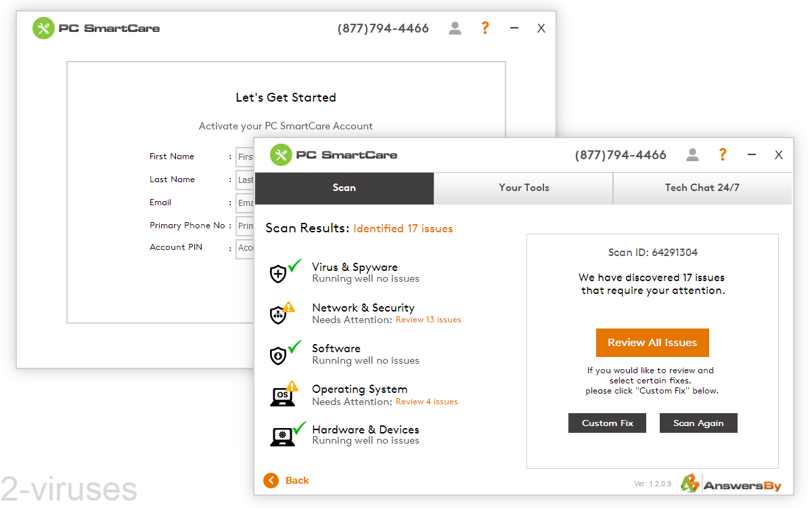Open the help question mark icon

pyautogui.click(x=722, y=154)
